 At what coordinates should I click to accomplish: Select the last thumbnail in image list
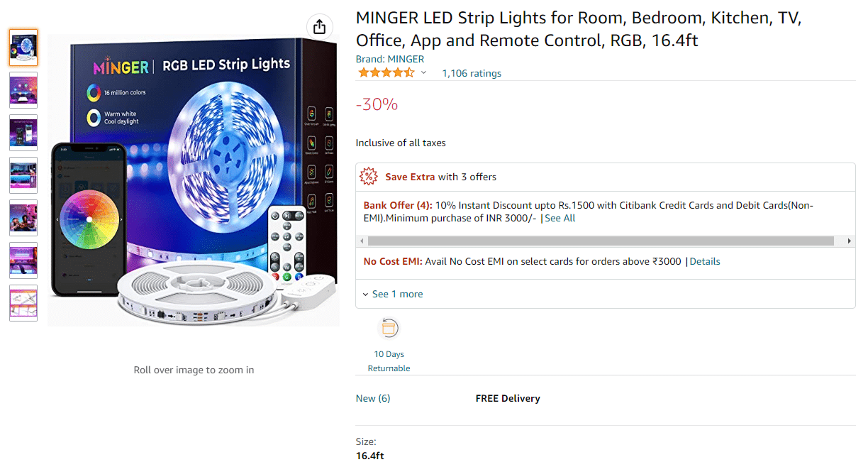[23, 303]
